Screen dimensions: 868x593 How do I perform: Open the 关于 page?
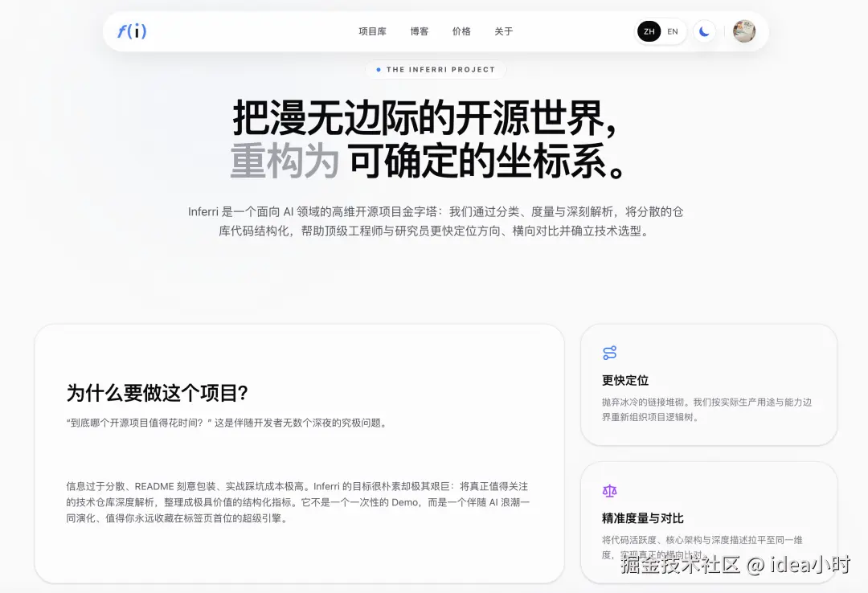coord(504,31)
